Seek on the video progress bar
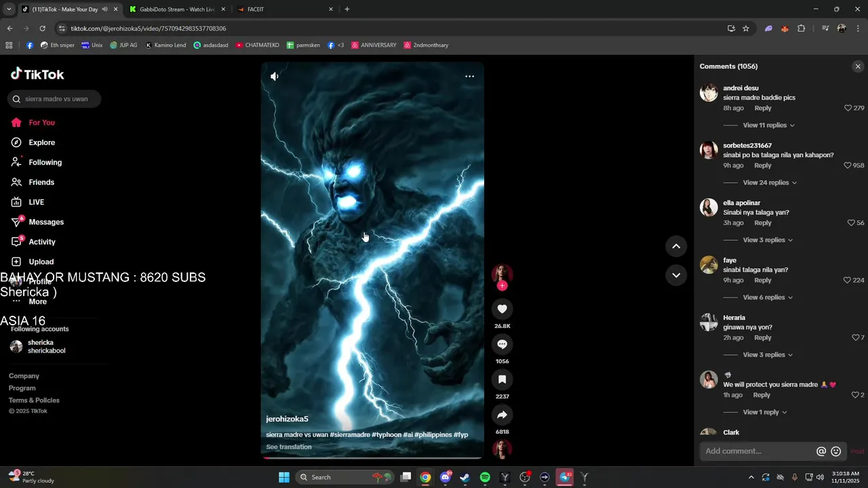Screen dimensions: 868x488 372,457
